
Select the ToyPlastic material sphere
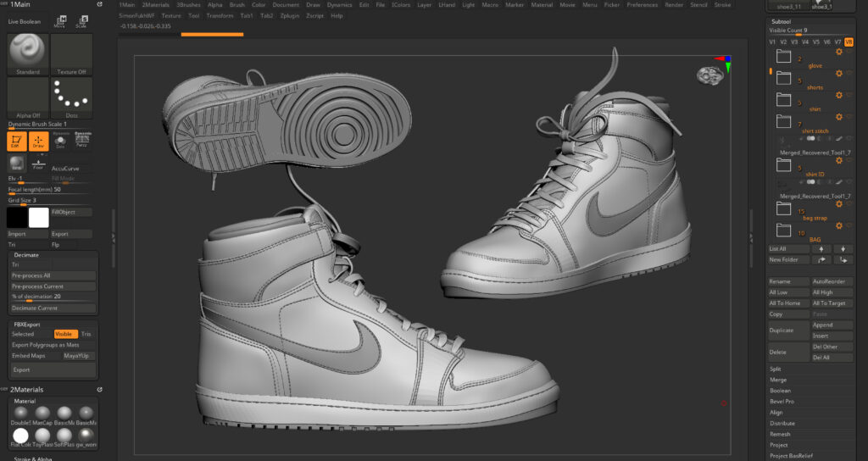coord(42,436)
